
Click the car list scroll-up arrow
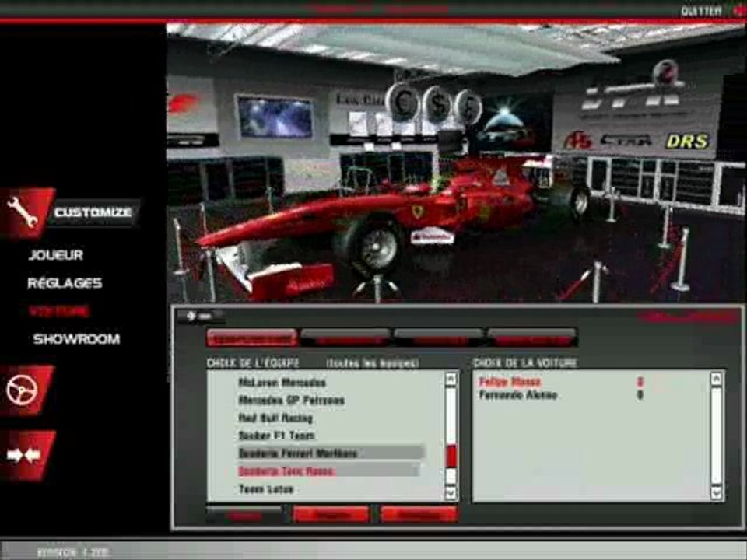(716, 380)
